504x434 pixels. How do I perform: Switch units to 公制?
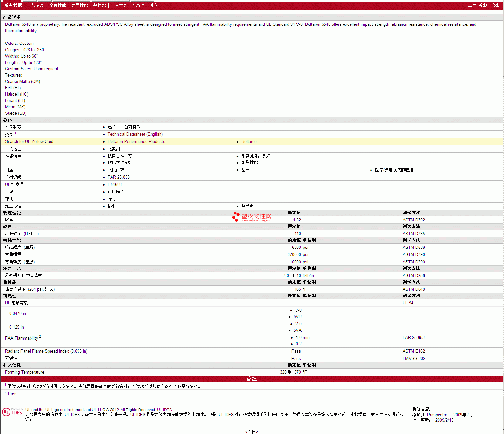[496, 6]
